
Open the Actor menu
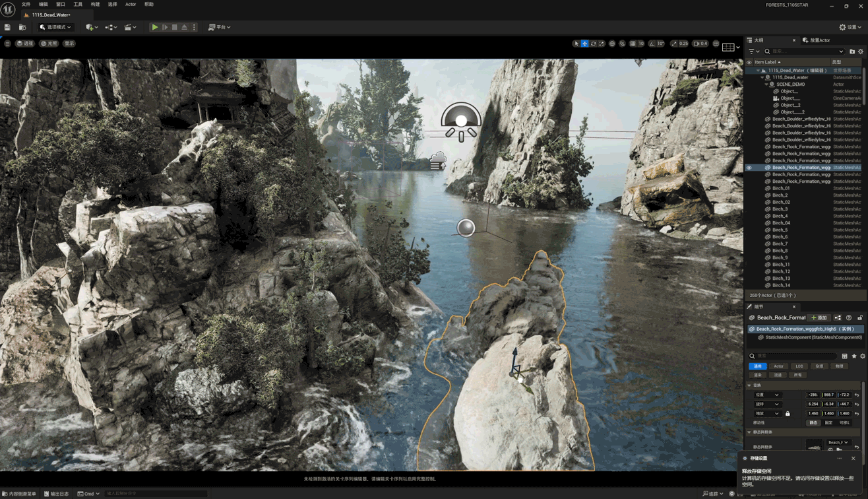(x=131, y=5)
